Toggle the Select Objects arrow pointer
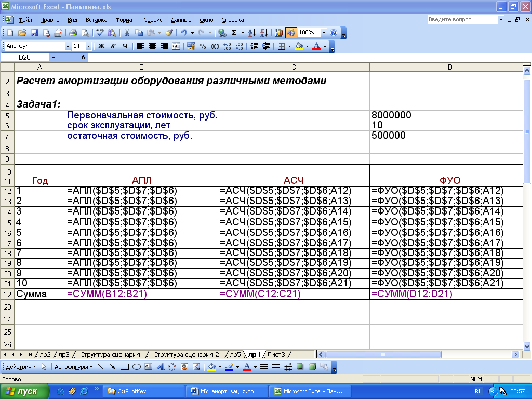532x399 pixels. [44, 367]
